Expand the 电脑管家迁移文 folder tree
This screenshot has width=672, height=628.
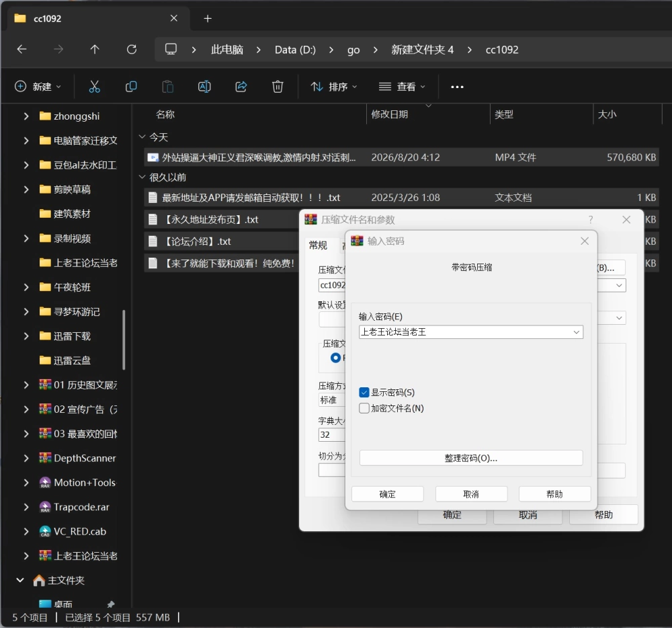pyautogui.click(x=26, y=141)
